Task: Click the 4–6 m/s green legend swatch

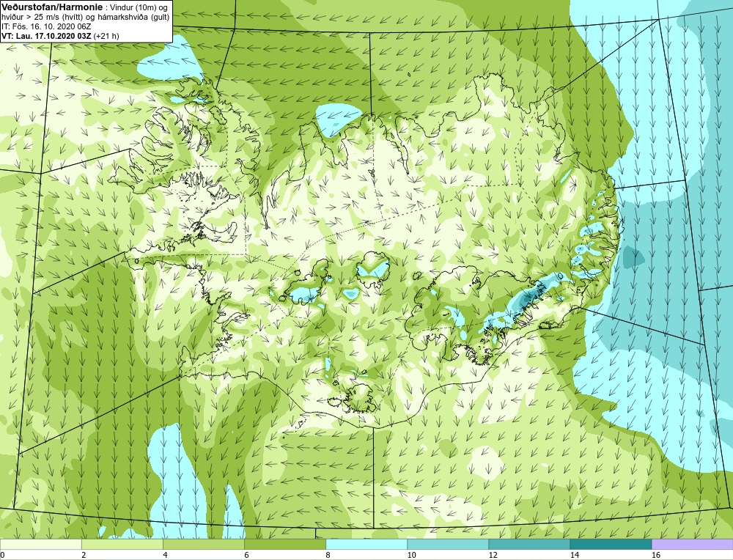Action: 204,544
